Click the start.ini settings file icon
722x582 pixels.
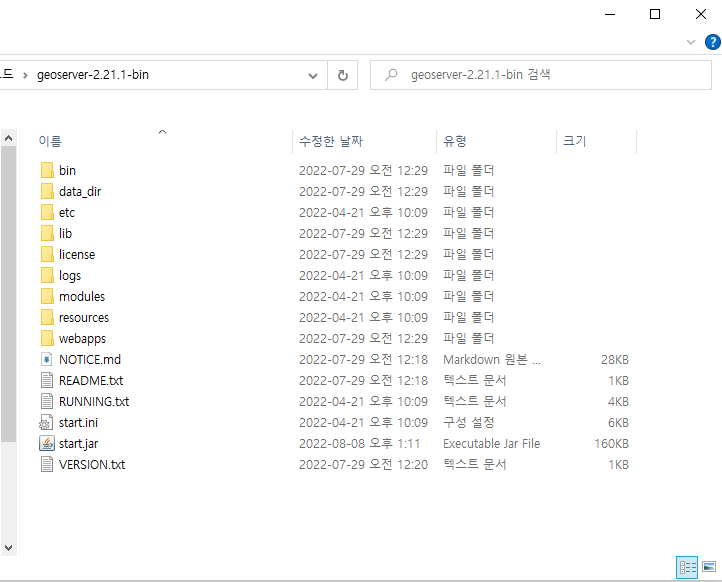point(47,423)
